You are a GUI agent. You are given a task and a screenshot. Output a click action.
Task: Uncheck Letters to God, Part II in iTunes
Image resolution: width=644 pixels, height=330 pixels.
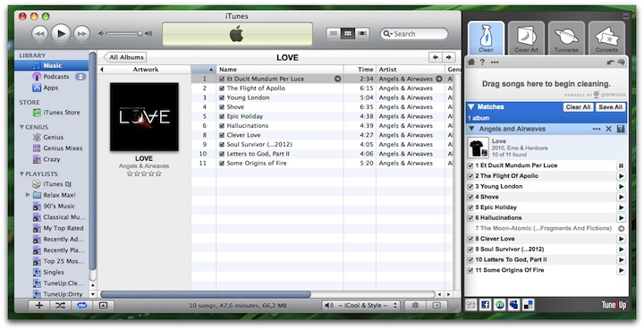tap(222, 154)
